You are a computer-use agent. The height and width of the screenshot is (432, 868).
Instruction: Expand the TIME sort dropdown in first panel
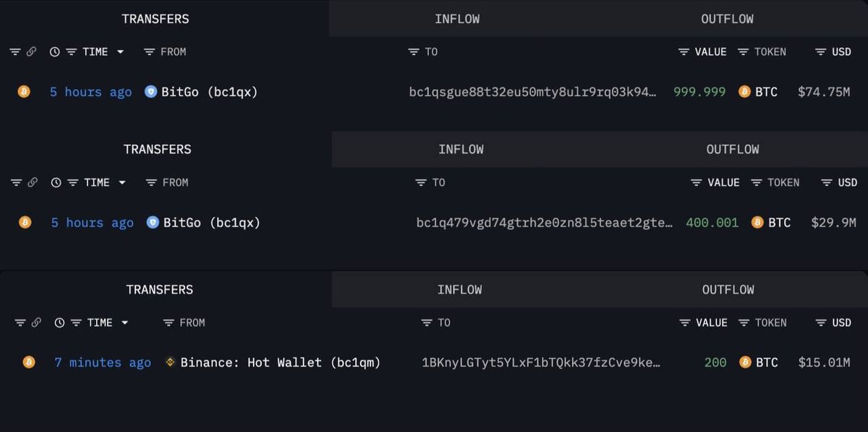pos(120,52)
